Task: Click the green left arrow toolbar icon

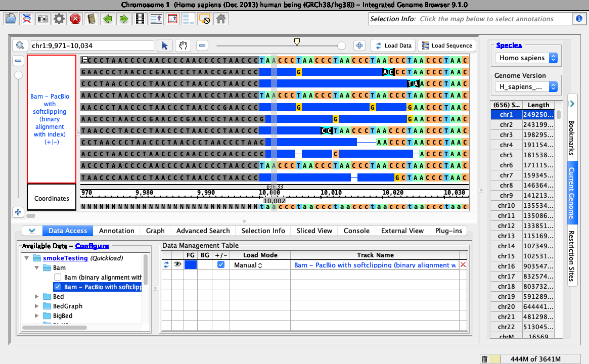Action: [108, 19]
